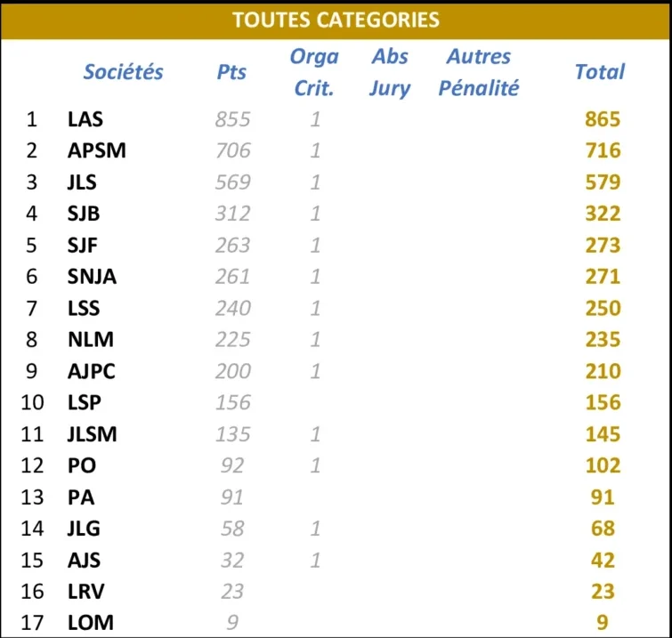The image size is (672, 638).
Task: Click the LSP total of 156
Action: point(603,402)
